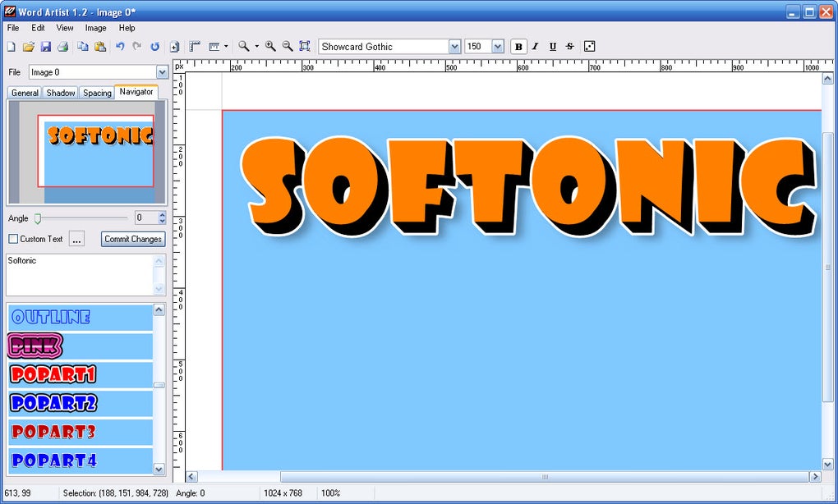Screen dimensions: 838x504
Task: Click the ellipsis button beside Custom Text
Action: coord(77,239)
